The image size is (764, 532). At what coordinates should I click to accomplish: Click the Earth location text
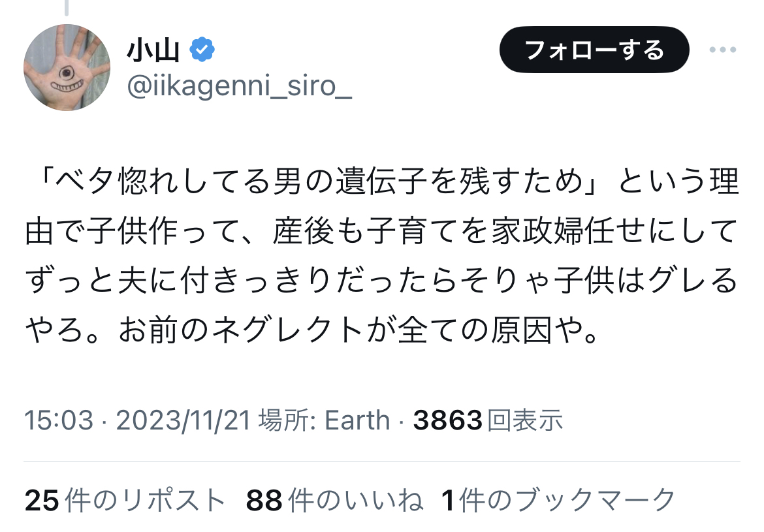point(357,420)
